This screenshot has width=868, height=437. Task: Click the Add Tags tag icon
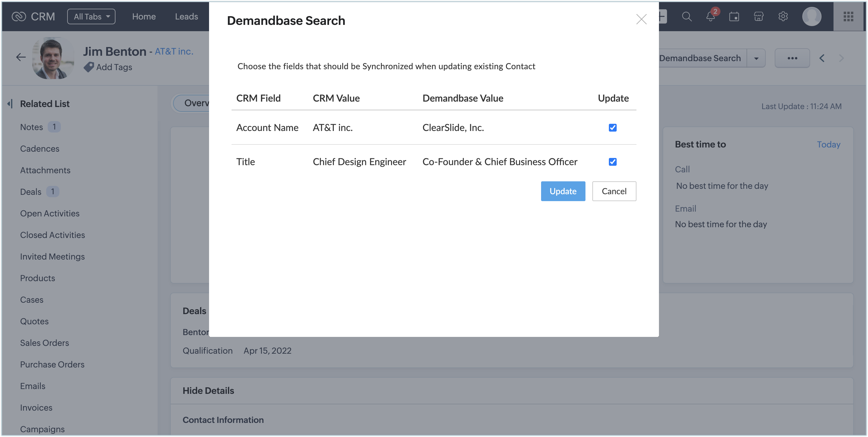89,67
